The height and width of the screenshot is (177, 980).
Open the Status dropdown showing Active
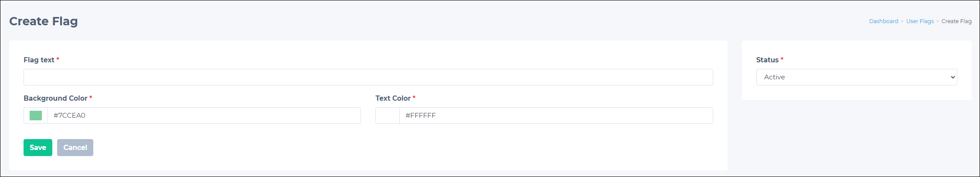(857, 77)
